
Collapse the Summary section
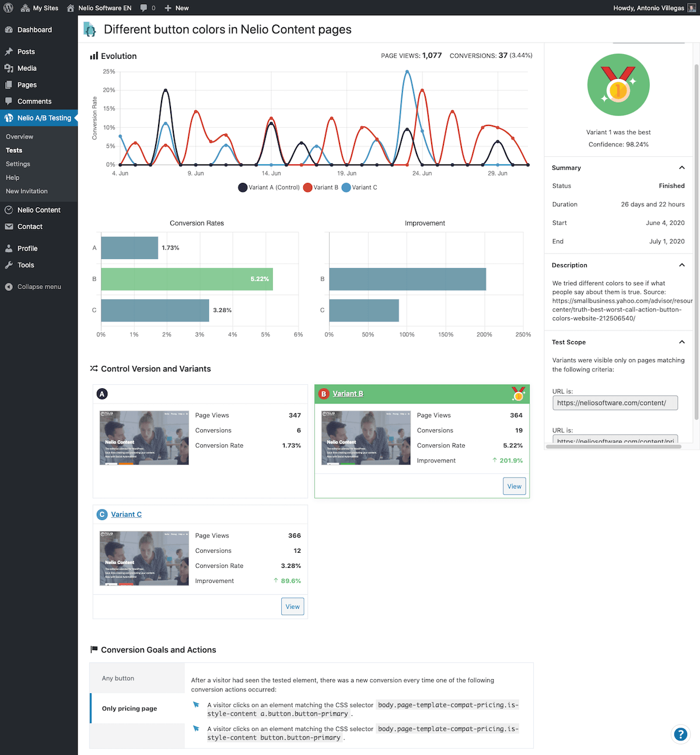[681, 168]
